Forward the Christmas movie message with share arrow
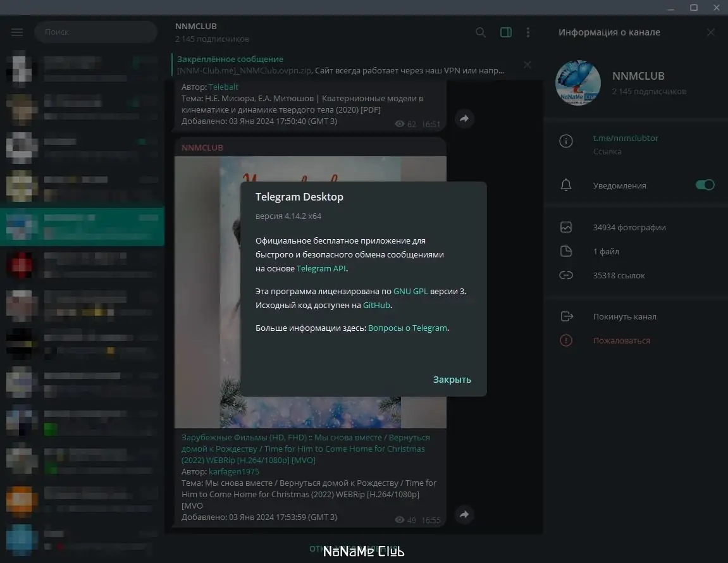The height and width of the screenshot is (563, 728). pos(464,514)
